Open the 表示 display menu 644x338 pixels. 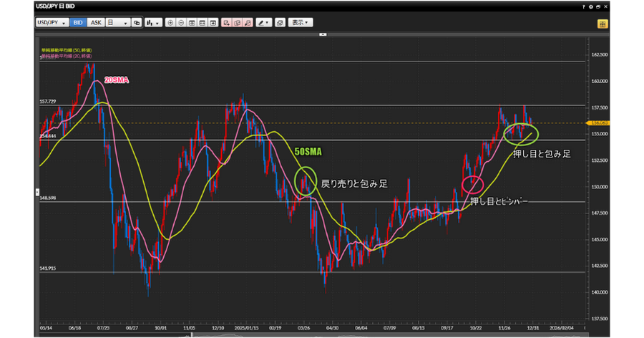click(301, 23)
